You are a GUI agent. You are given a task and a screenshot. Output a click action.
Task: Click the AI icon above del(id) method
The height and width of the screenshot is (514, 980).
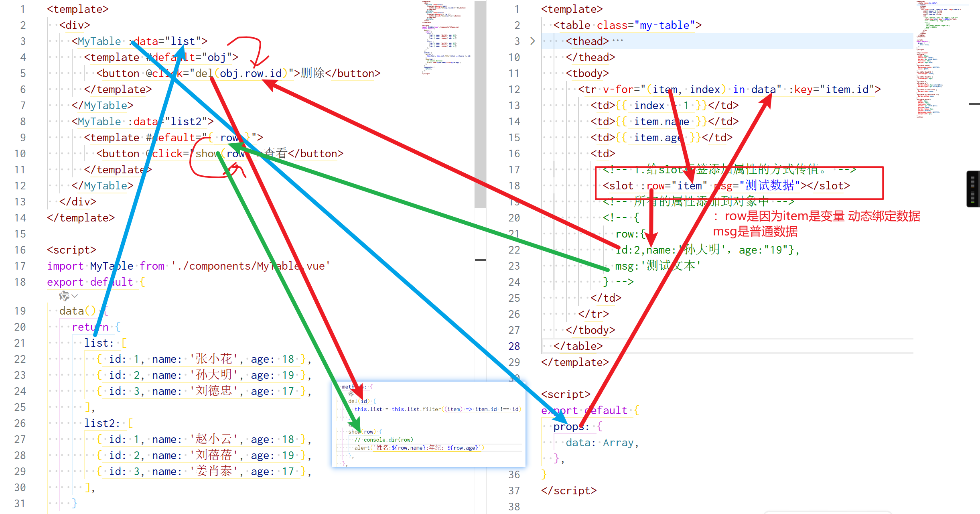pyautogui.click(x=351, y=394)
